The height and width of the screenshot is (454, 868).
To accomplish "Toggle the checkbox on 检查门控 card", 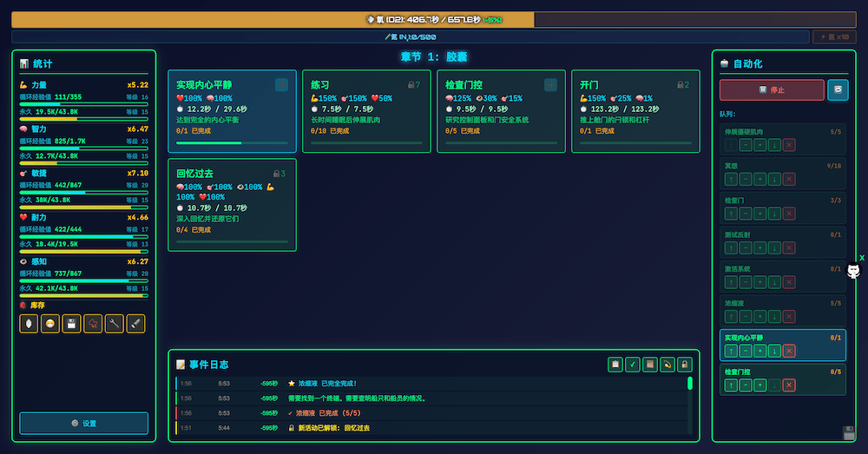I will tap(550, 85).
